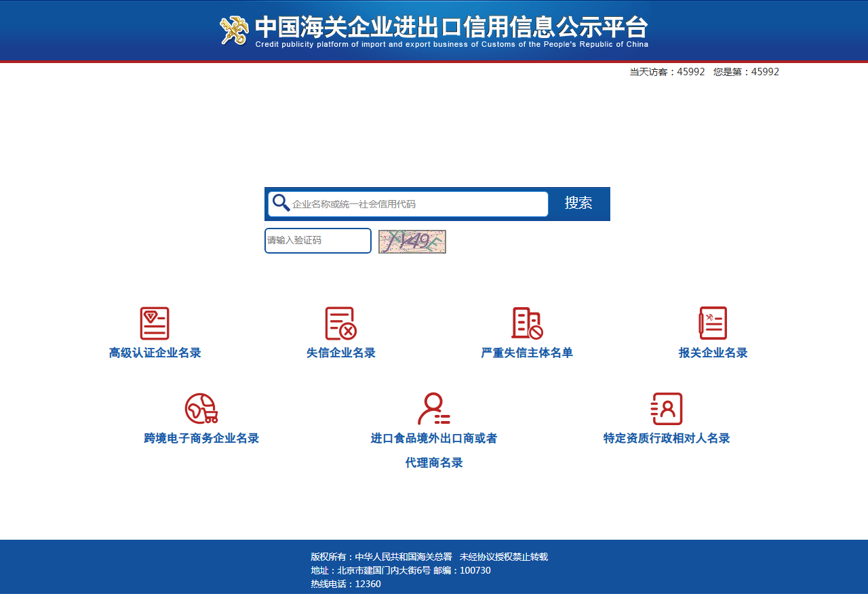Click the imported food exporter person icon
Screen dimensions: 868x596
(x=433, y=409)
